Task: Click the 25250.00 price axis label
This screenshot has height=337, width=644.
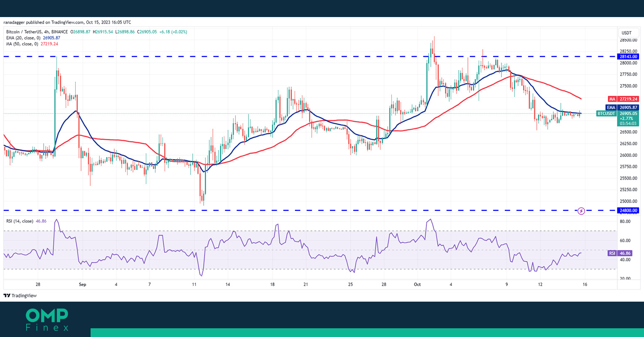Action: tap(629, 190)
